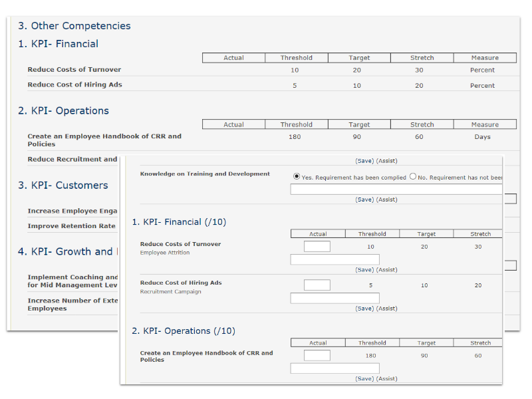Click 'Implement Coaching and' row in back window
Viewport: 532px width, 399px height.
(x=72, y=281)
